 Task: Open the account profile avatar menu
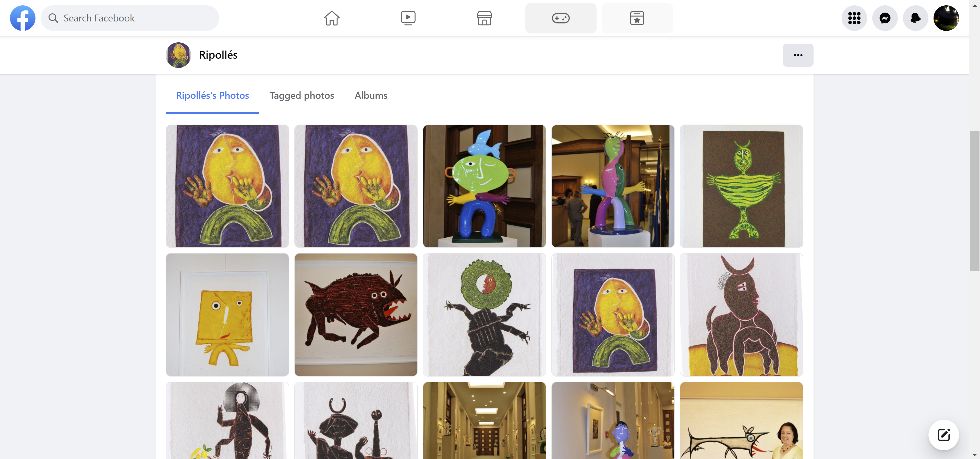[946, 18]
